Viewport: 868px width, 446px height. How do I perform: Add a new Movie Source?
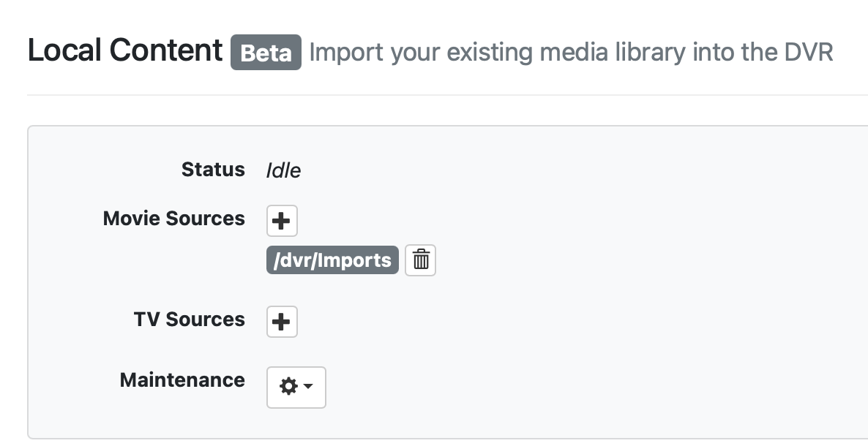pos(282,221)
